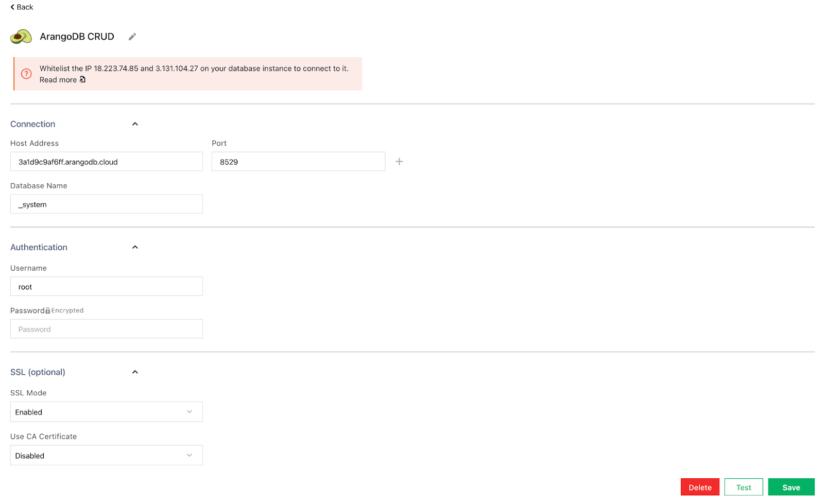Viewport: 824px width, 504px height.
Task: Click the Password input box
Action: coord(106,329)
